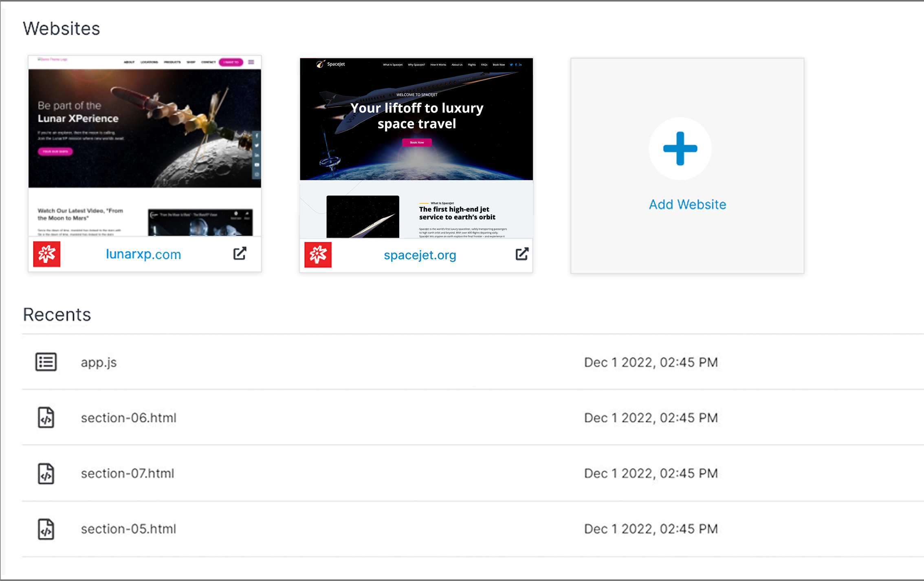Click the timestamp on the section-05.html row
924x581 pixels.
point(651,529)
